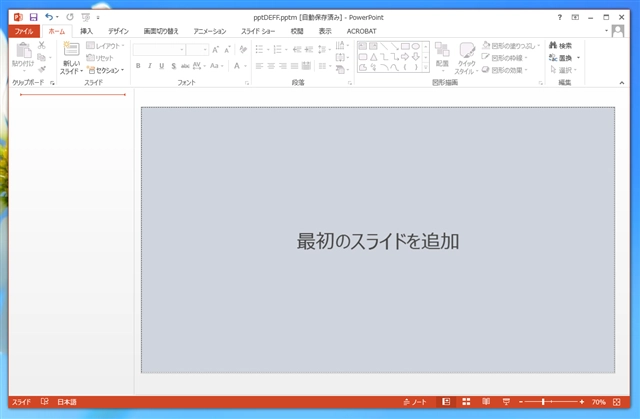Open PowerPoint Help question mark
The height and width of the screenshot is (419, 640).
click(x=560, y=17)
